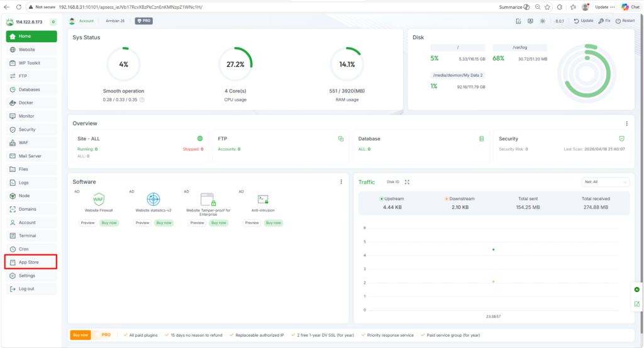Click Preview under Website Firewall
The height and width of the screenshot is (348, 644).
(88, 223)
